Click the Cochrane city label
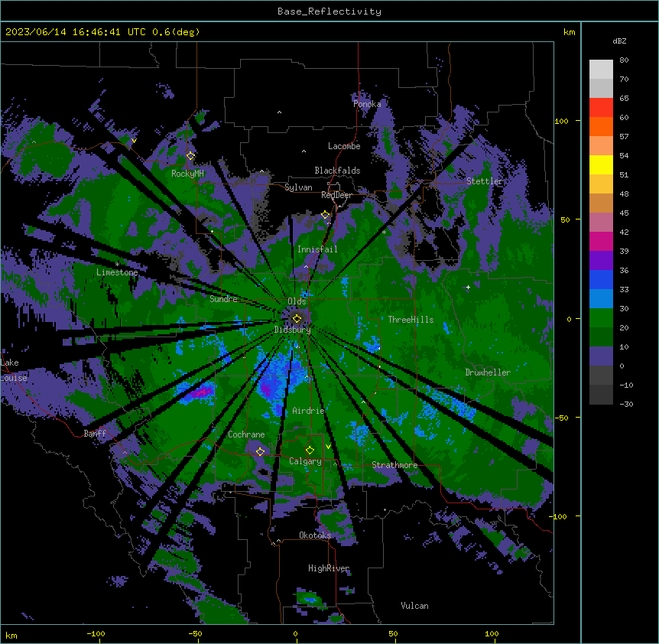 [246, 434]
